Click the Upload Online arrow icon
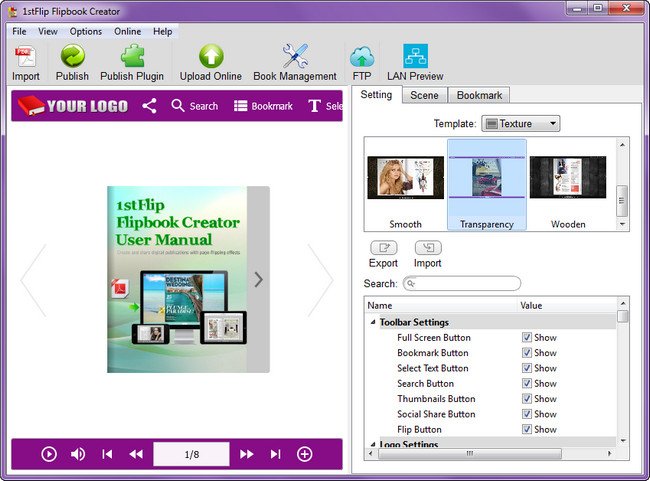The image size is (650, 481). click(211, 56)
